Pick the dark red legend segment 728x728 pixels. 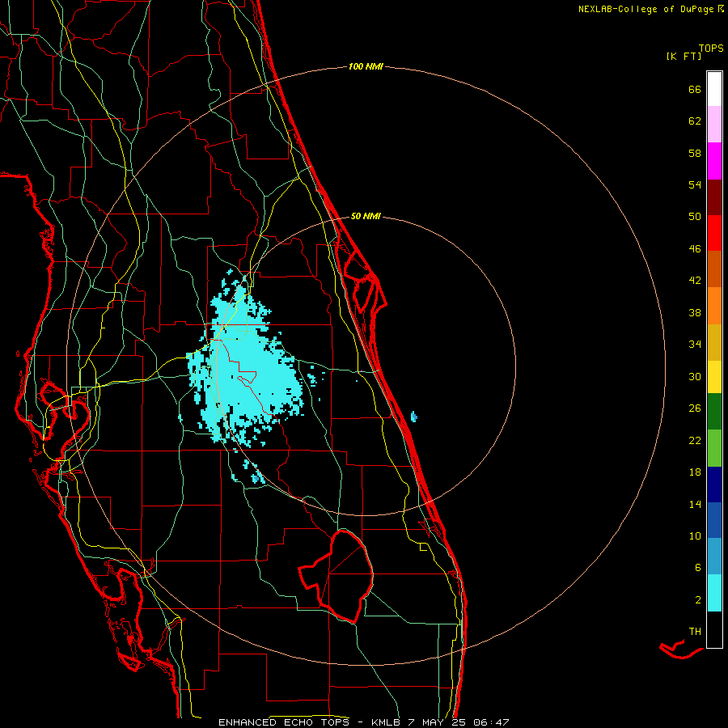(714, 197)
